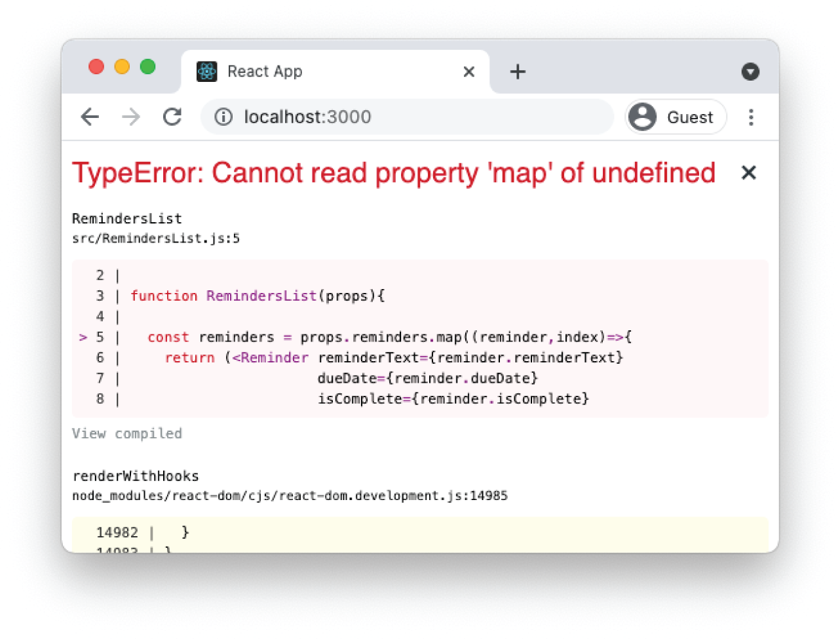Open the tab search chevron button
Screen dimensions: 840x639
pos(750,71)
